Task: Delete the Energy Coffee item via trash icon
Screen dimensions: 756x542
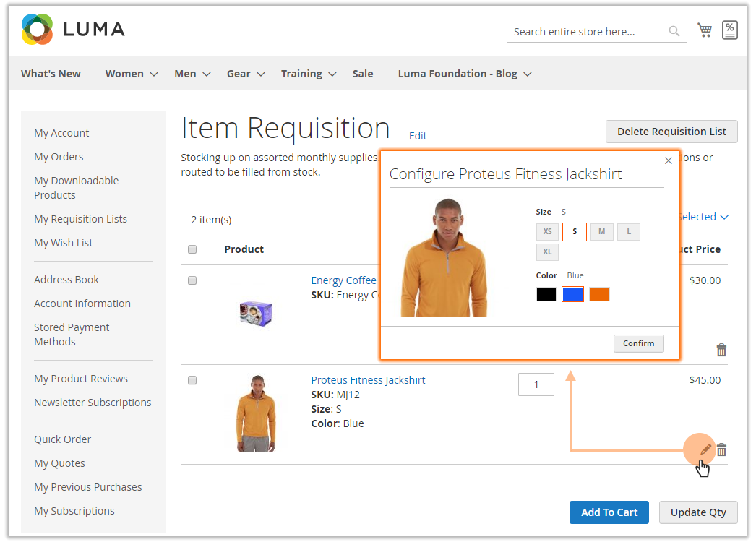Action: [721, 350]
